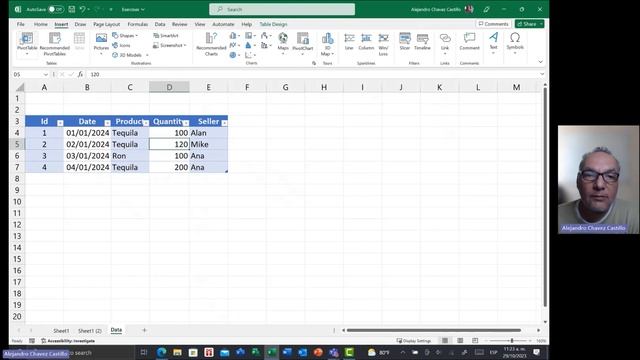
Task: Click Accessibility: Investigate in status bar
Action: [x=68, y=341]
